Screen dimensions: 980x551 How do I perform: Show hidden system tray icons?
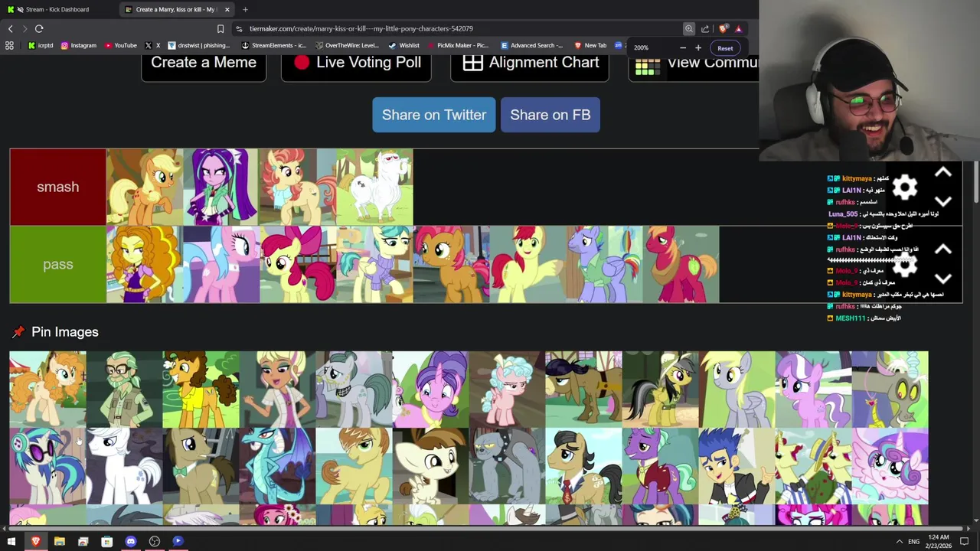(899, 541)
